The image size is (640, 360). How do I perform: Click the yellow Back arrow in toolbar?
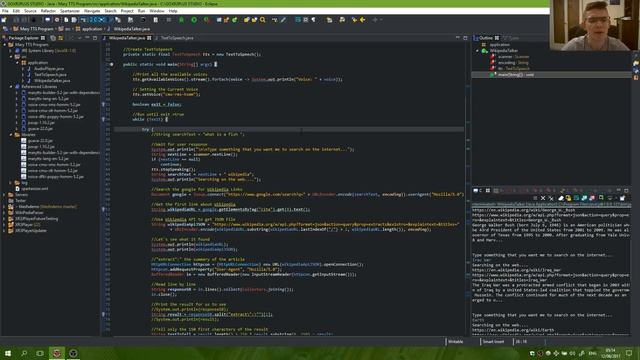[x=362, y=20]
